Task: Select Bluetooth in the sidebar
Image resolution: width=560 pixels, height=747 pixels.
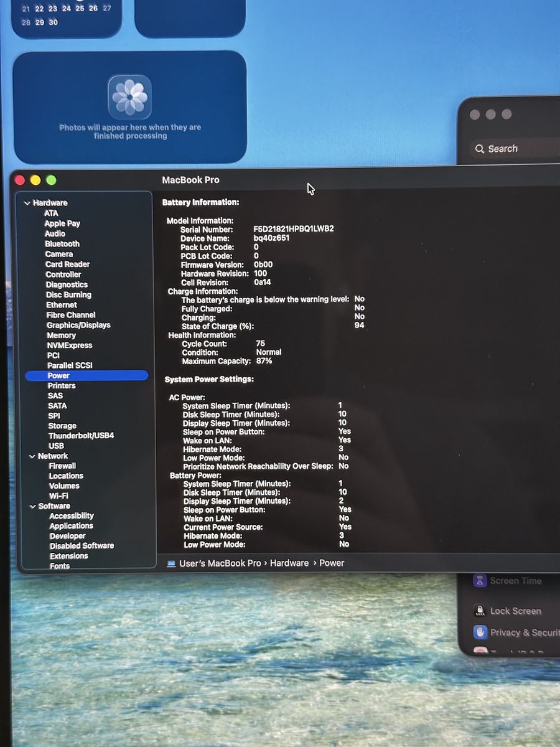Action: pos(62,244)
